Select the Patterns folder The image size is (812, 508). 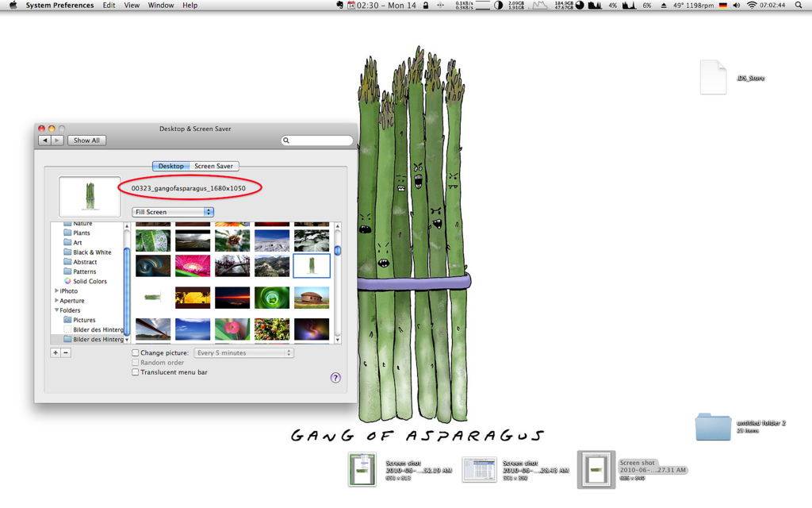point(80,271)
